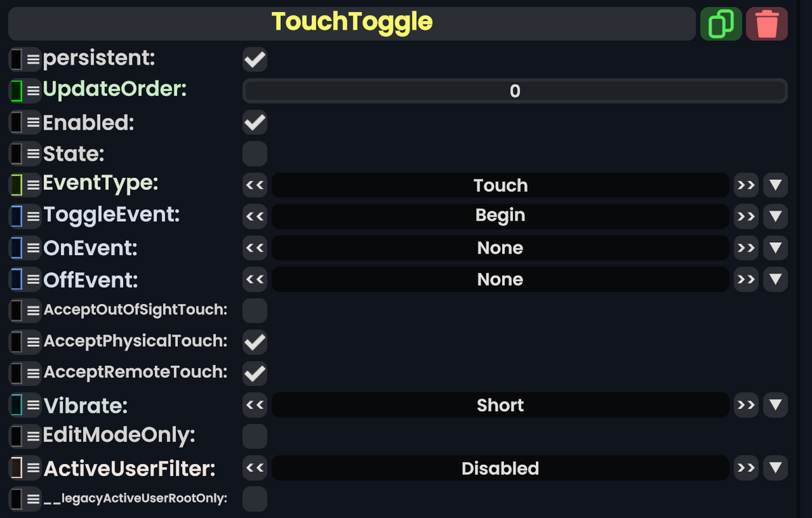Screen dimensions: 812x518
Task: Open the EventType dropdown
Action: tap(775, 185)
